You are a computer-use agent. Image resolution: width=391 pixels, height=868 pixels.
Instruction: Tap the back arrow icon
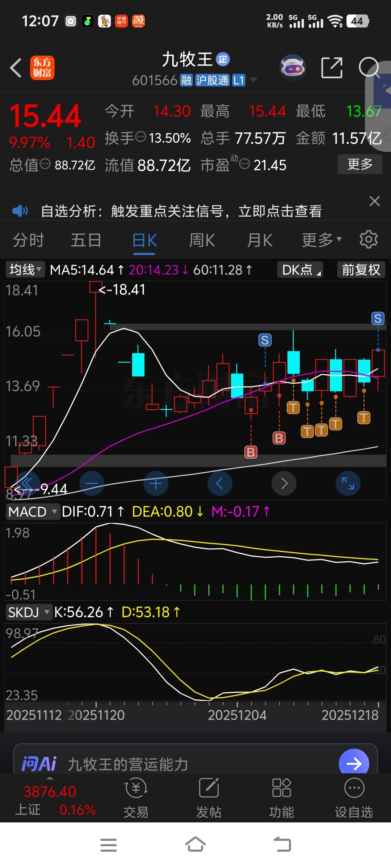tap(16, 68)
